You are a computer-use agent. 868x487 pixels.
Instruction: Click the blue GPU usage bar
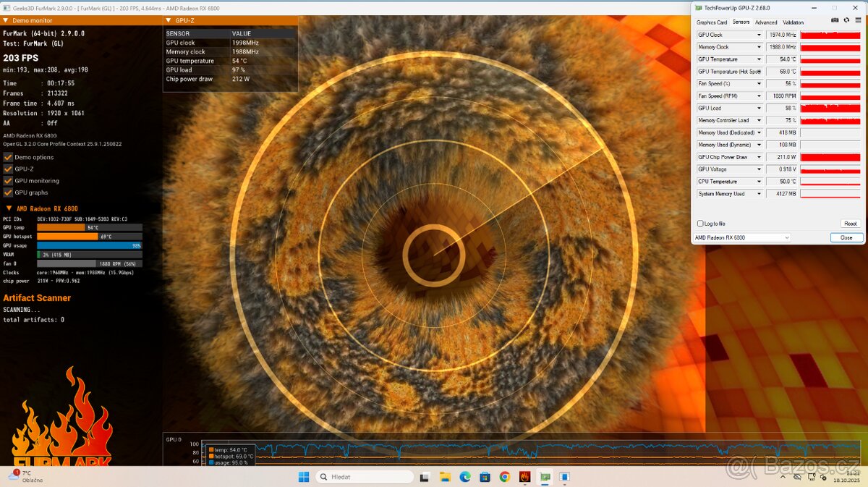[x=90, y=245]
